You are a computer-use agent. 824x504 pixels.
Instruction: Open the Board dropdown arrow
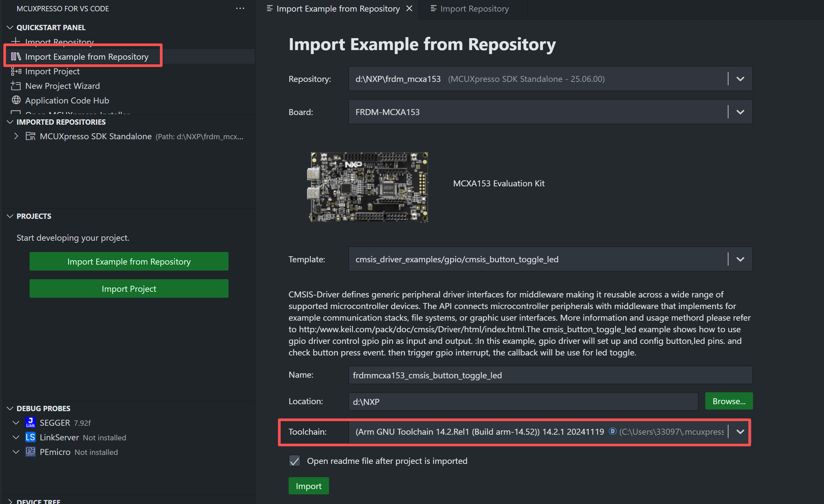click(x=740, y=112)
